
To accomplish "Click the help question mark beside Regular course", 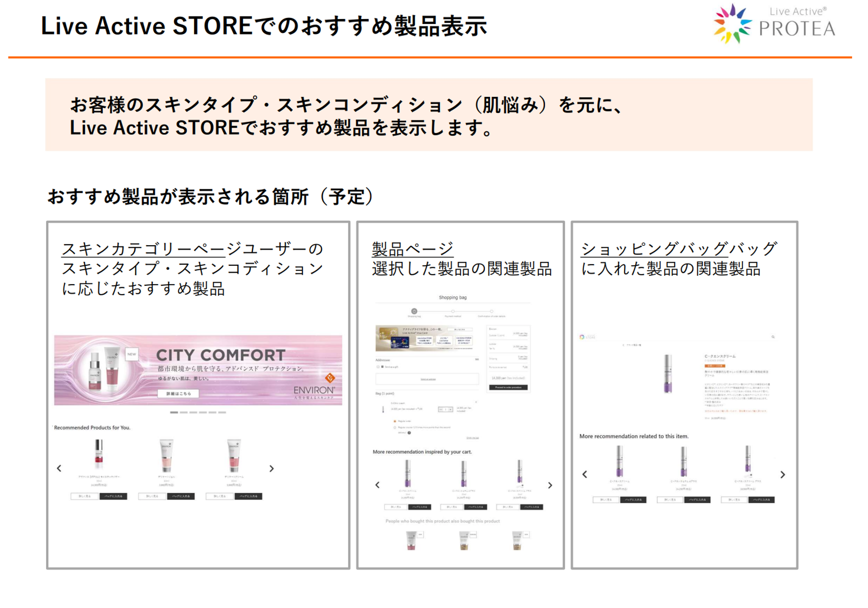I will click(x=409, y=433).
